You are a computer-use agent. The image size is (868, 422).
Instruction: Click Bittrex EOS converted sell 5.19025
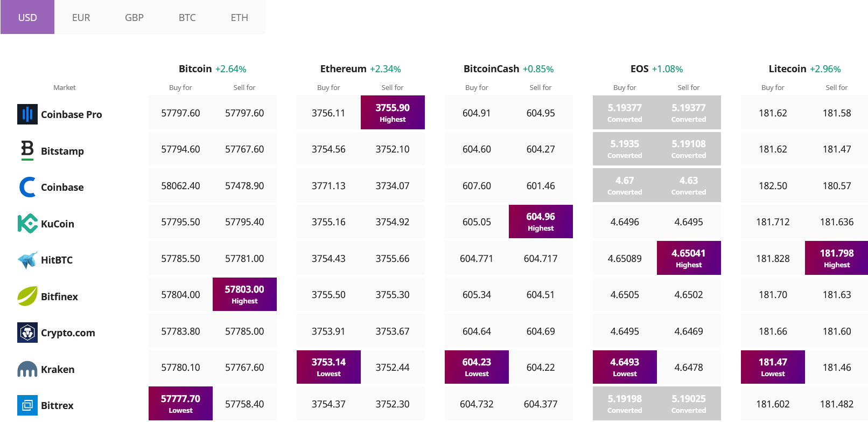[689, 404]
